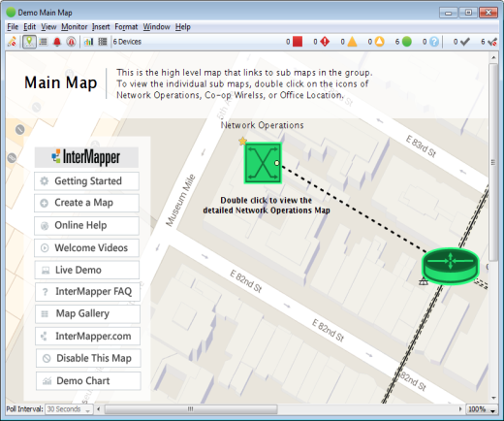Click the scroll down arrow
The width and height of the screenshot is (504, 421).
tap(493, 398)
